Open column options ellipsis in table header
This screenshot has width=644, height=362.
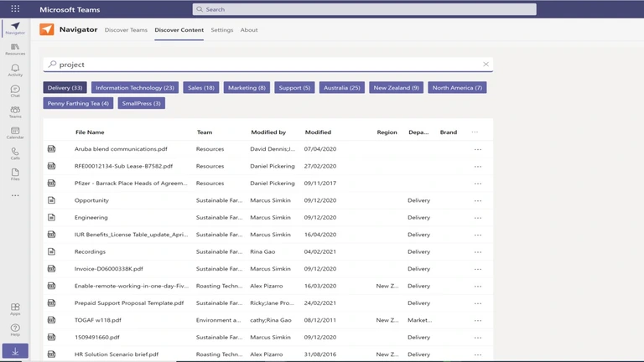[475, 132]
